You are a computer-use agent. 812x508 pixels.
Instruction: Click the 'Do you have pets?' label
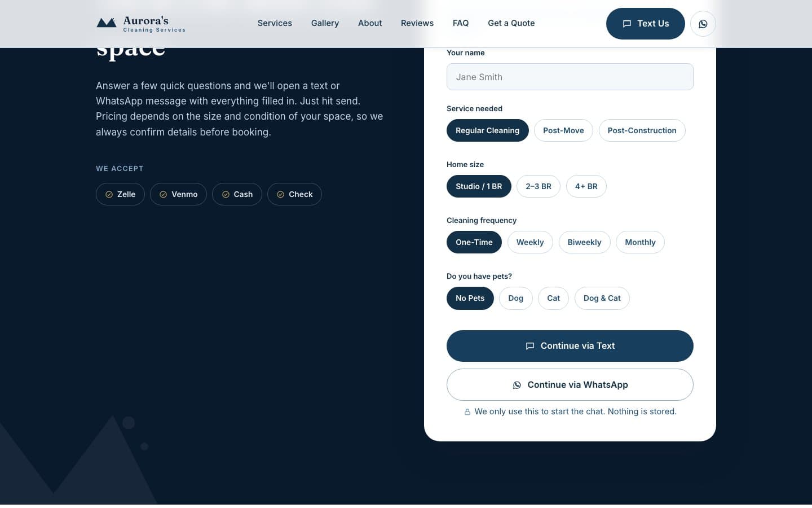pos(479,276)
